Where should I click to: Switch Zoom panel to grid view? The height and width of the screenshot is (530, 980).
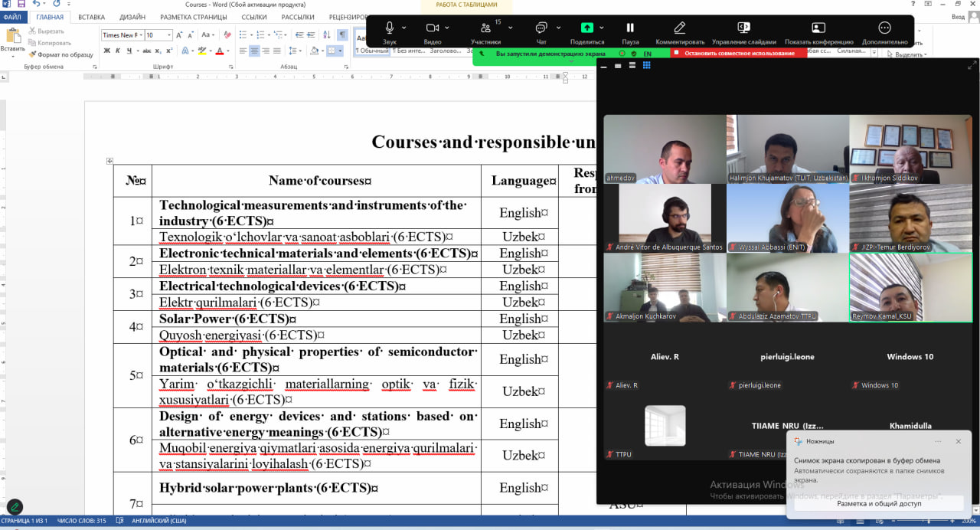coord(647,66)
